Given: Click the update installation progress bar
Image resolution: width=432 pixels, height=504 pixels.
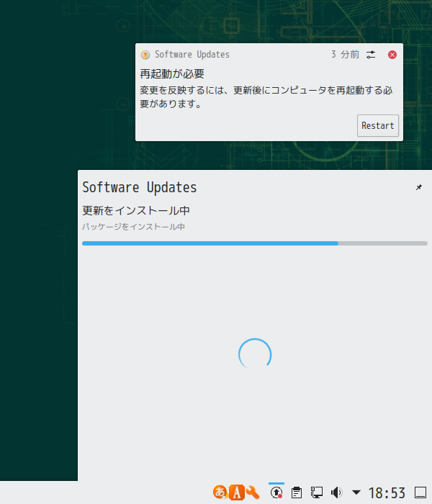Looking at the screenshot, I should [x=255, y=243].
